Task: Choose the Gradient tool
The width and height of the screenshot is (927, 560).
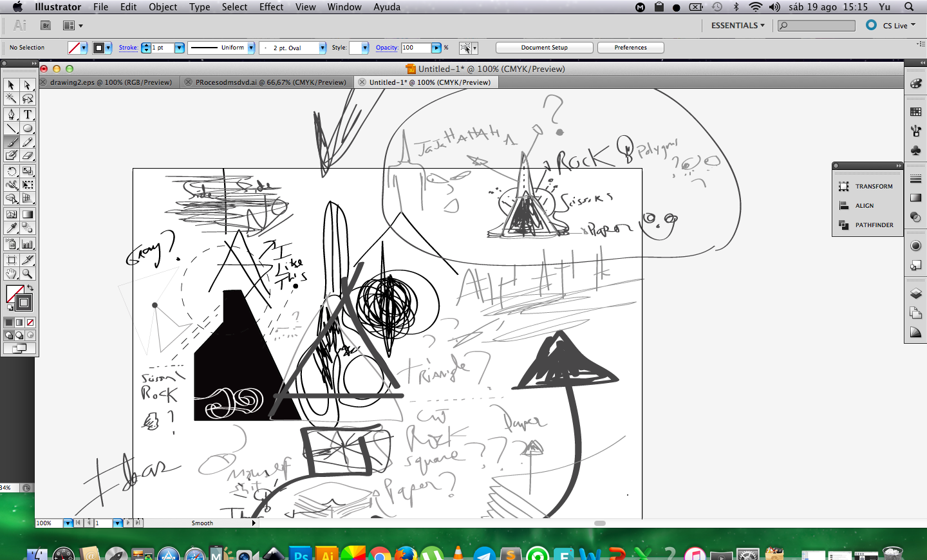Action: [27, 214]
